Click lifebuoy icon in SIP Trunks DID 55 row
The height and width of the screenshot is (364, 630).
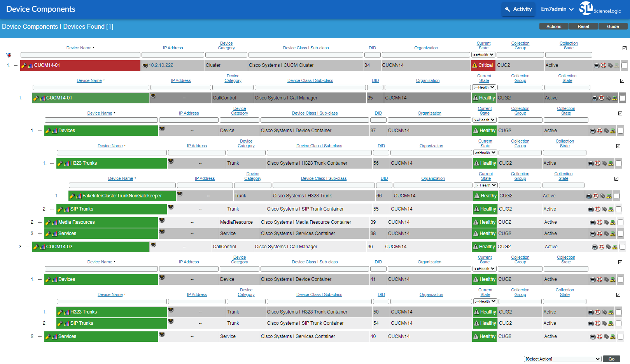[x=598, y=209]
